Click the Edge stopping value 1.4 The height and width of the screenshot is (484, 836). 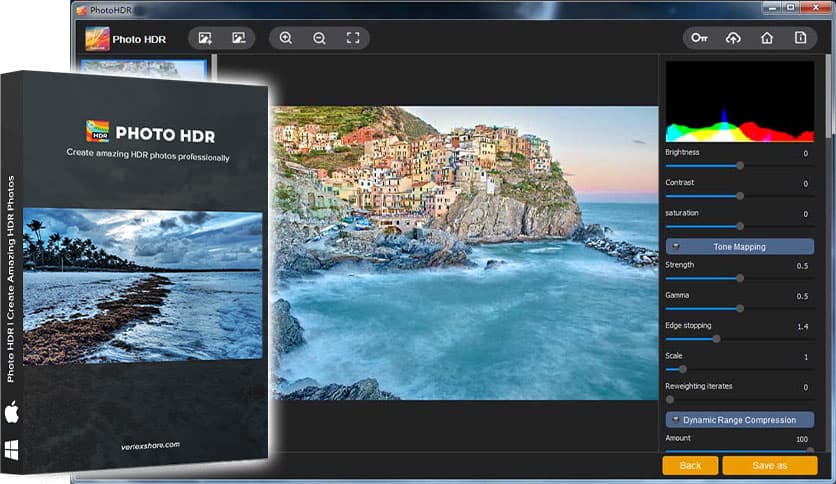802,327
